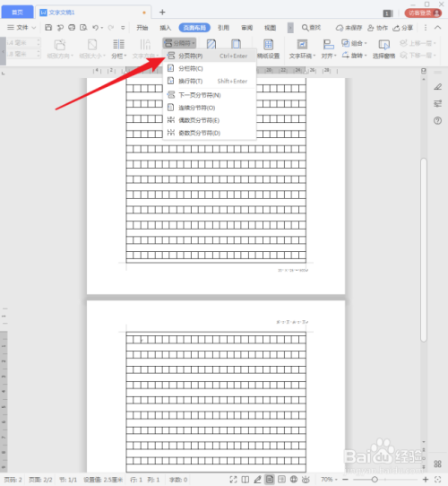Switch to the 引用 ribbon tab
448x486 pixels.
(223, 28)
